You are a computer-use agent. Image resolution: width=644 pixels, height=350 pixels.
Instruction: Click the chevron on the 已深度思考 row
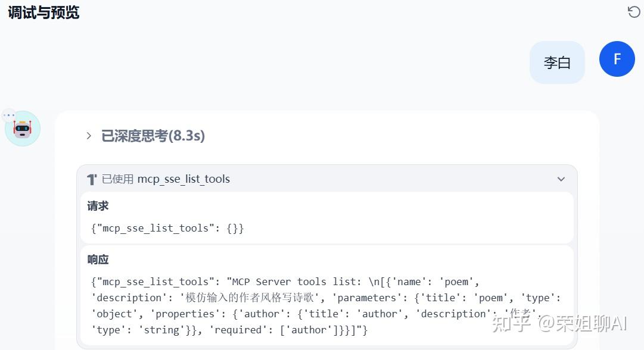tap(88, 136)
